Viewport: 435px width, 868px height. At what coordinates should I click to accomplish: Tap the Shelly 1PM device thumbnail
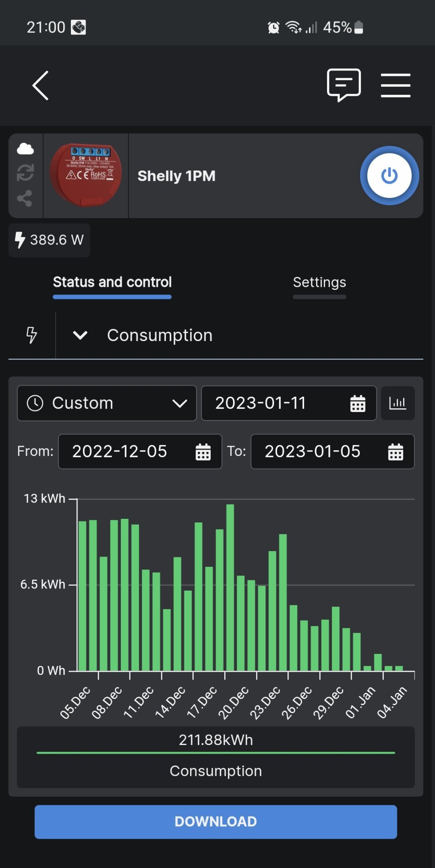(x=86, y=175)
